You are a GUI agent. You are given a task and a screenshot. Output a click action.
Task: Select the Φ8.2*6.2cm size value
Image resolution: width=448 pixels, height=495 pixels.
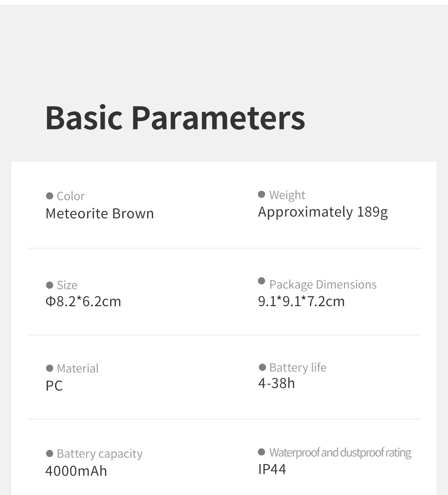[x=83, y=301]
